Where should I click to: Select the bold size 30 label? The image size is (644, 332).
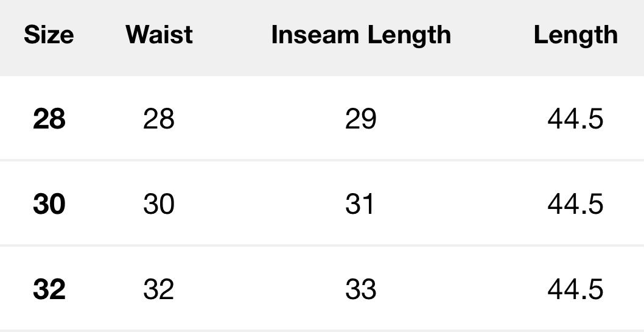pos(49,204)
